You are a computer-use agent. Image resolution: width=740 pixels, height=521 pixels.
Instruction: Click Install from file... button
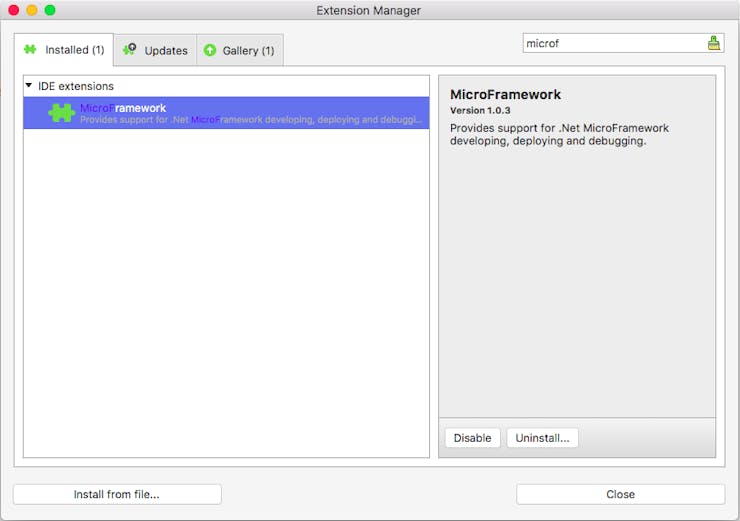[117, 494]
